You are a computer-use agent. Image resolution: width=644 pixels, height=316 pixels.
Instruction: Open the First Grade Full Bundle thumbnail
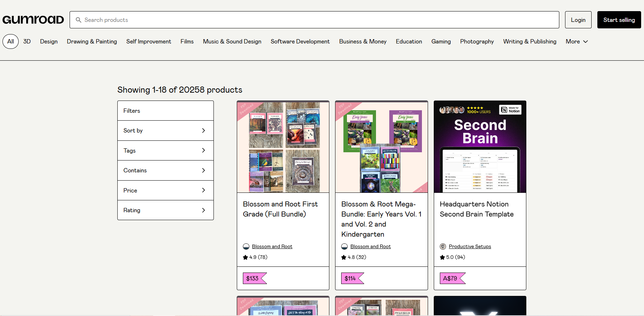click(283, 147)
